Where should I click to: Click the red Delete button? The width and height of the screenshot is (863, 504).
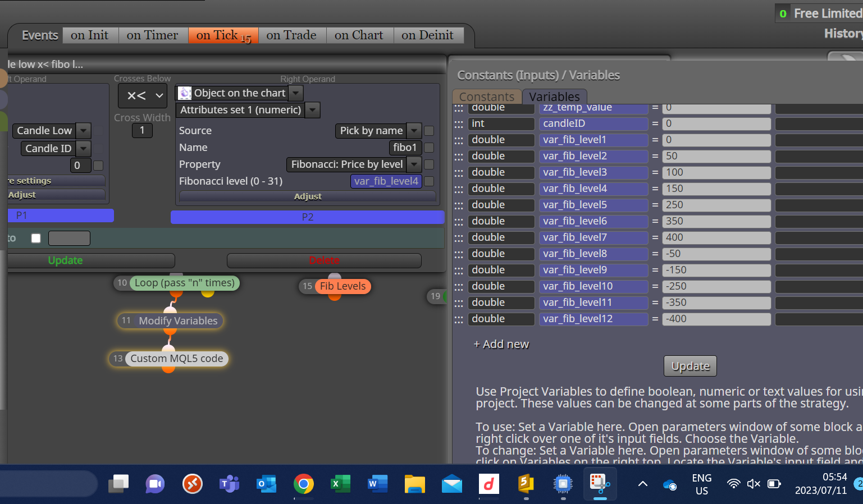pos(324,260)
